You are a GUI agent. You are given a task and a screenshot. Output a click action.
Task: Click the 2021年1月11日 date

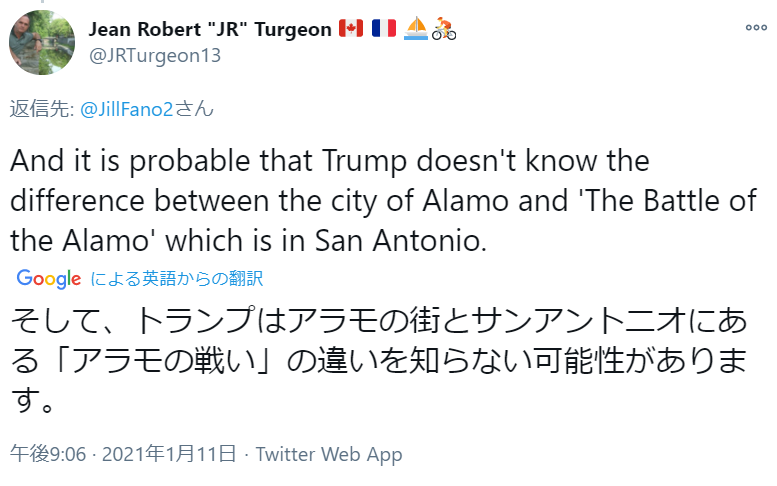170,454
